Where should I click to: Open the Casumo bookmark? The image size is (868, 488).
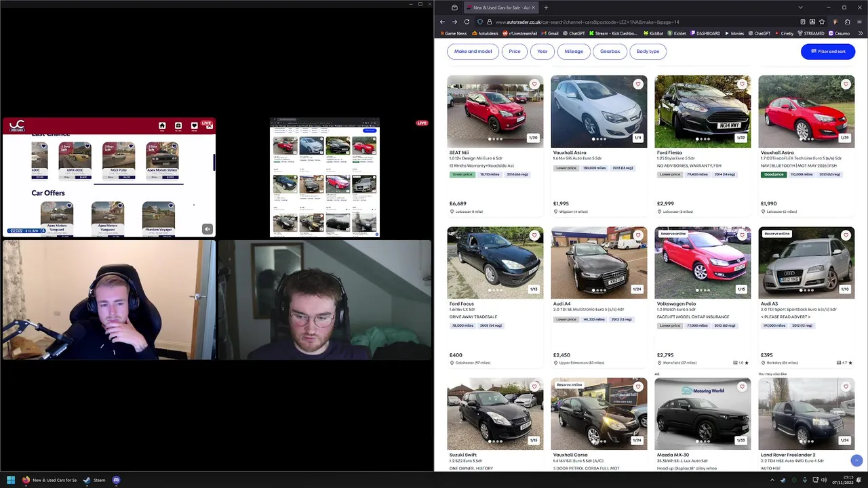(839, 33)
